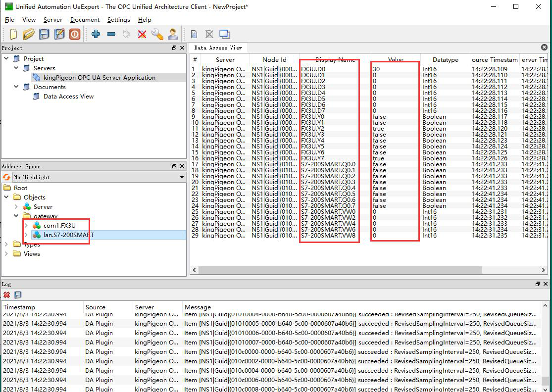
Task: Select kingPigeon OPC UA Server Application
Action: point(99,78)
